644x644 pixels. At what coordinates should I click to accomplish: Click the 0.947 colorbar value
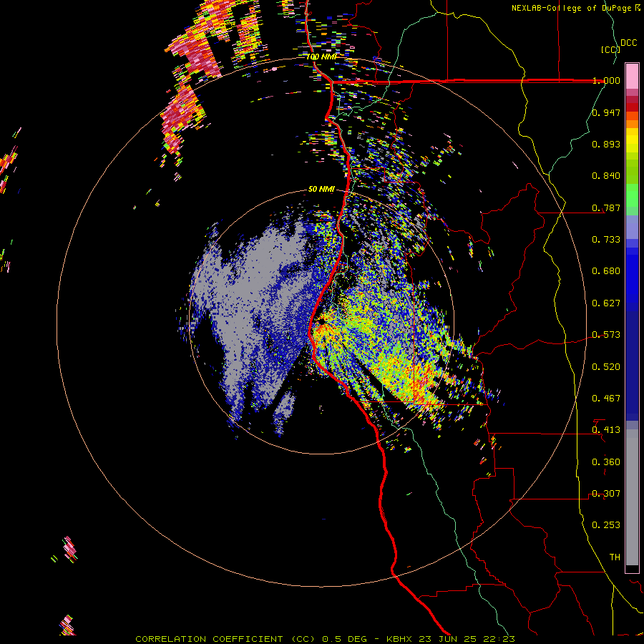coord(606,112)
